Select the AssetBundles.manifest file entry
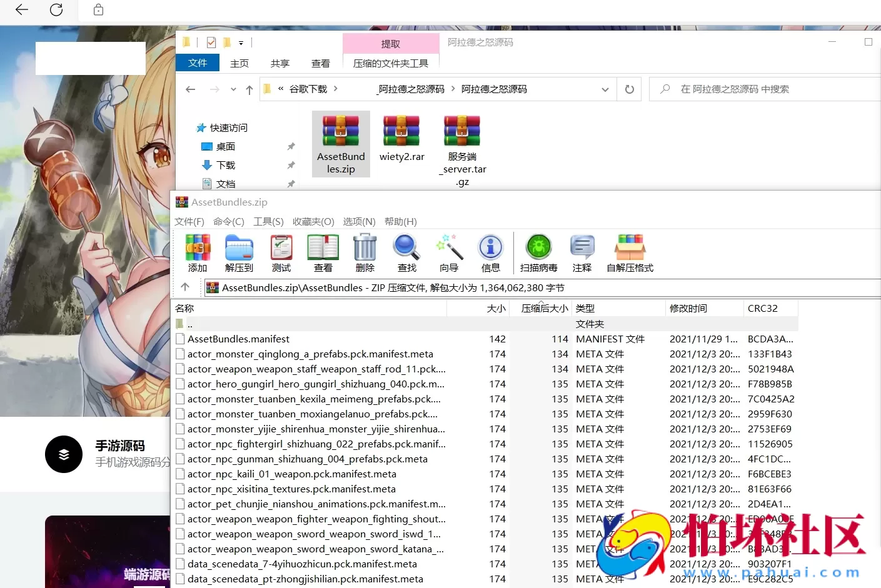The width and height of the screenshot is (881, 588). coord(239,339)
